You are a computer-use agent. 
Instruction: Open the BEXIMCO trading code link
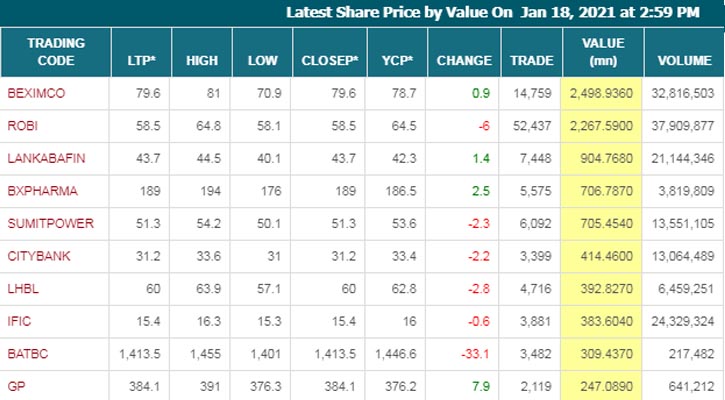(x=35, y=94)
